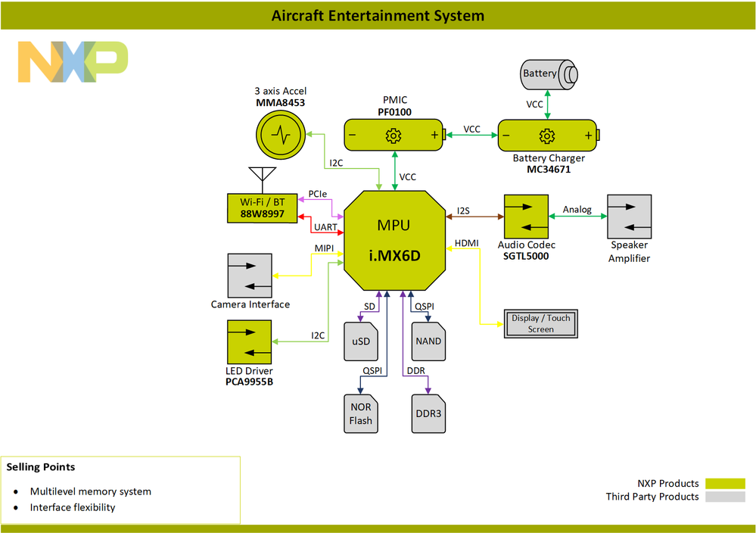Click the VCC label above the MPU
Viewport: 756px width, 533px height.
(x=407, y=177)
